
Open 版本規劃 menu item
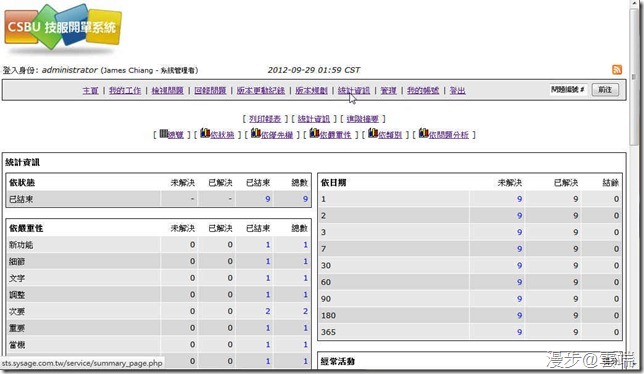coord(312,90)
